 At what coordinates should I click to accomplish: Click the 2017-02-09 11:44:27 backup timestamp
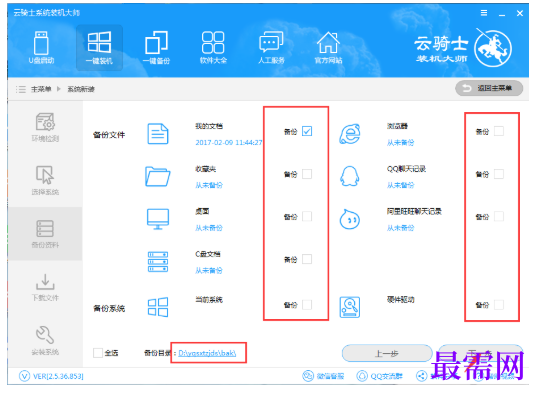[x=229, y=142]
